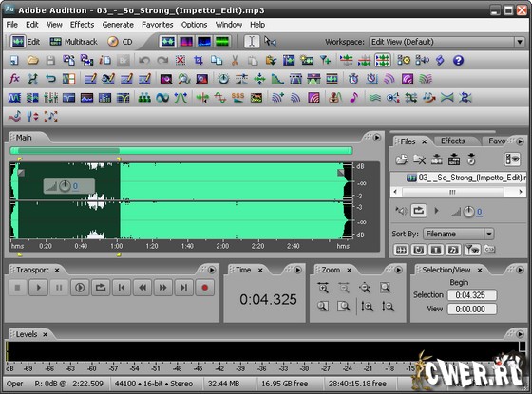Click the Crop icon in toolbar
The image size is (532, 394).
click(x=199, y=61)
